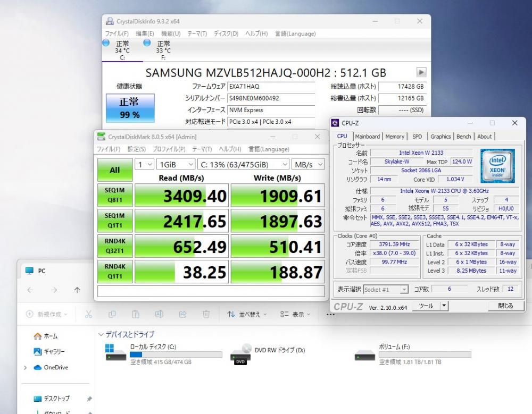532x414 pixels.
Task: Click the Rename icon in Explorer toolbar
Action: pos(159,314)
